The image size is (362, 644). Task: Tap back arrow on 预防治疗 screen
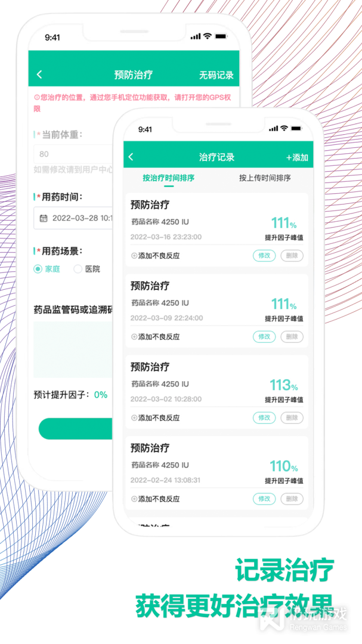pyautogui.click(x=39, y=75)
